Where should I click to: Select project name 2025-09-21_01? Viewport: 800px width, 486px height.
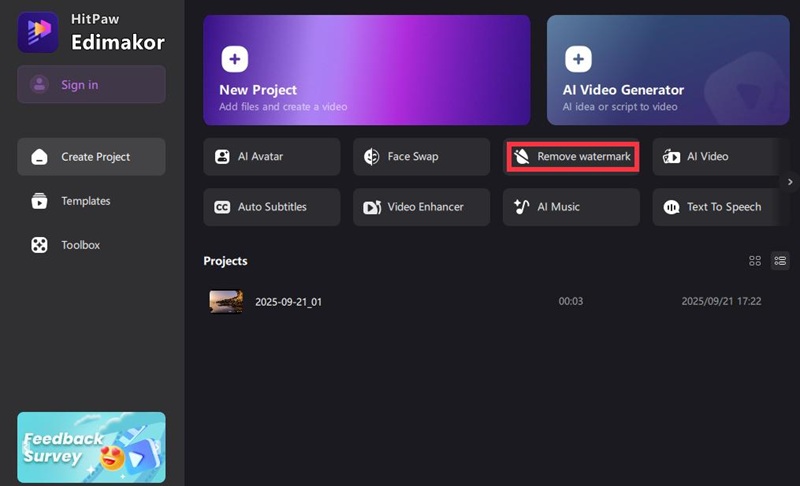tap(288, 302)
